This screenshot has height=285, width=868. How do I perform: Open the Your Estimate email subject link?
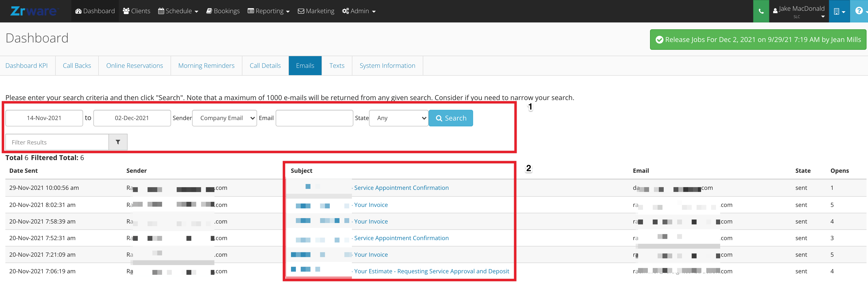tap(431, 271)
